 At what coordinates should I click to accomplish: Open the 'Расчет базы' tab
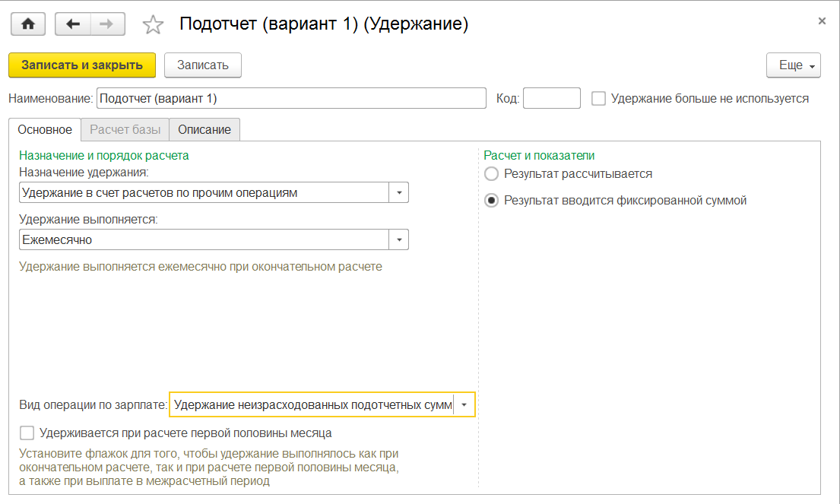pos(125,129)
